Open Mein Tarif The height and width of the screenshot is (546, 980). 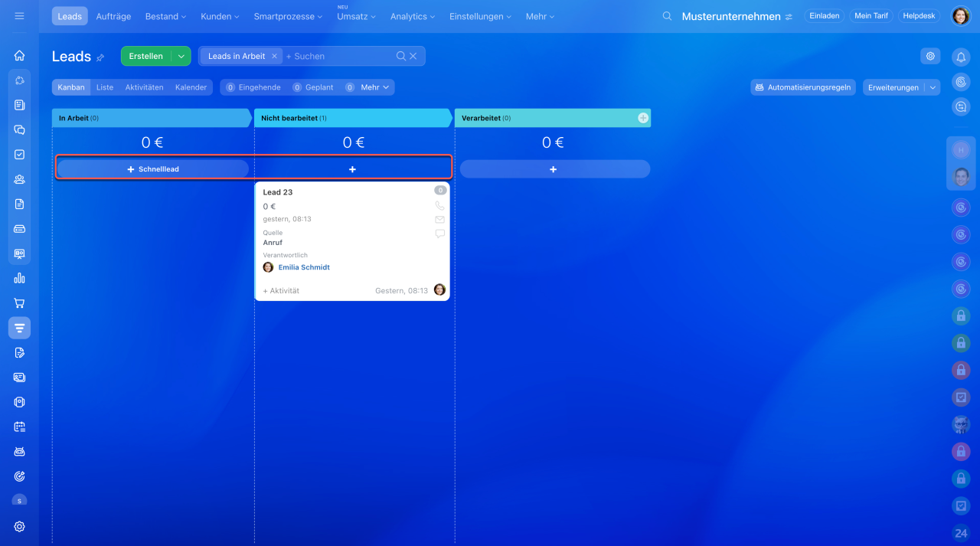point(871,15)
